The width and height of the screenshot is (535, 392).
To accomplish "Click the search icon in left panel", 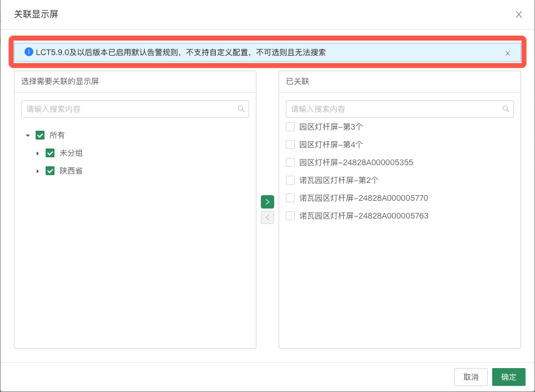I will point(241,109).
